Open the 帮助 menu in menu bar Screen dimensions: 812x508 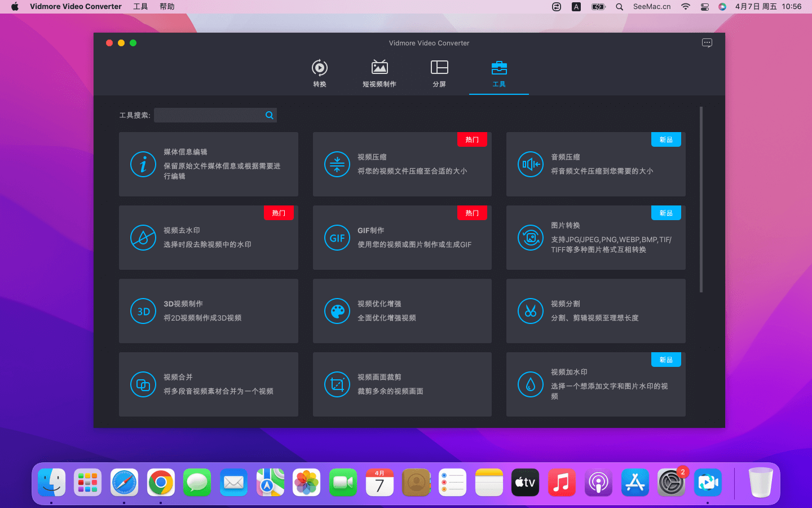(167, 7)
